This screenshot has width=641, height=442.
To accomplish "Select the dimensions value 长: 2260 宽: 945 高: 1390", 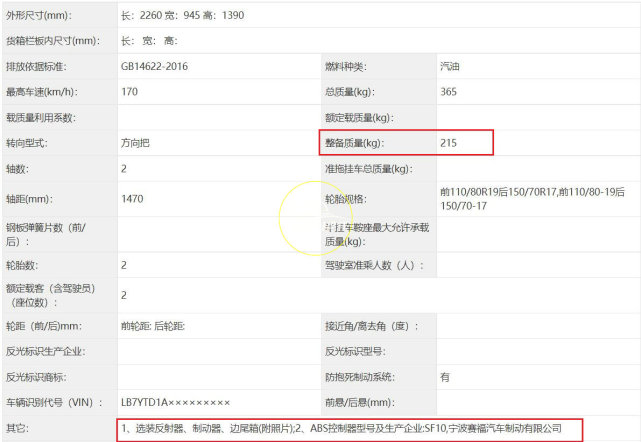I will [x=181, y=16].
